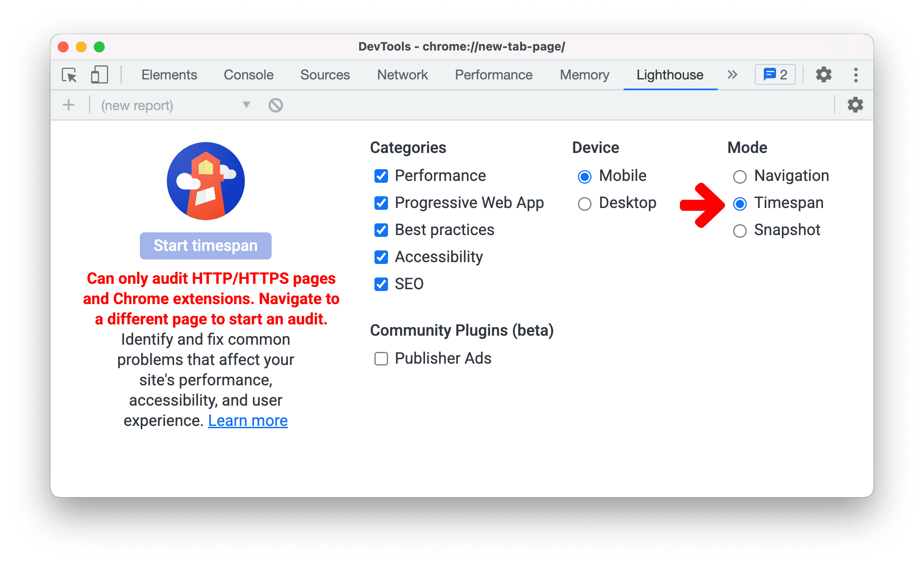Viewport: 924px width, 564px height.
Task: Click the inspect element cursor icon
Action: click(x=69, y=74)
